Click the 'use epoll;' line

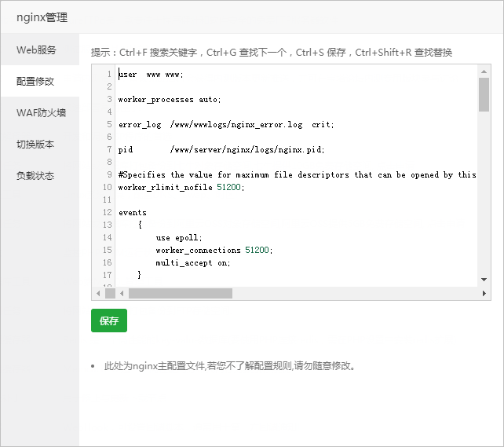pos(179,238)
